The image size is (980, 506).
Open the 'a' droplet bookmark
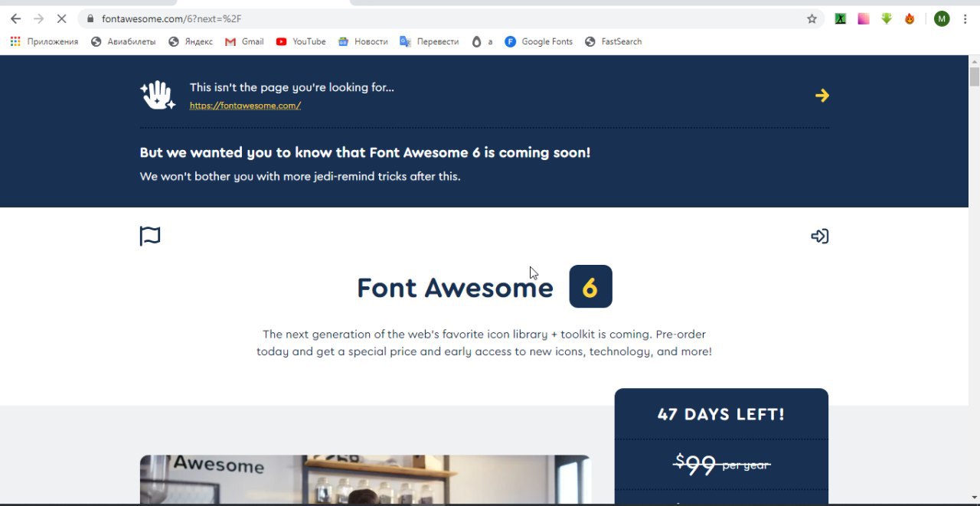(x=482, y=41)
